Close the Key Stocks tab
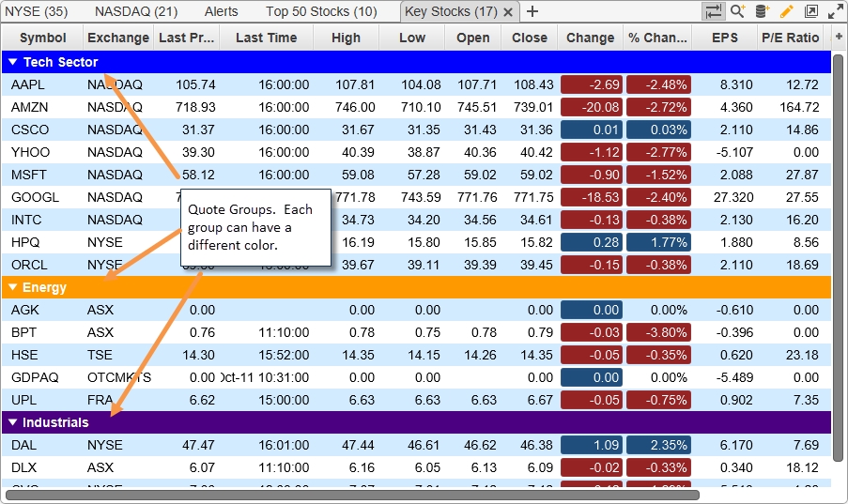 [508, 12]
